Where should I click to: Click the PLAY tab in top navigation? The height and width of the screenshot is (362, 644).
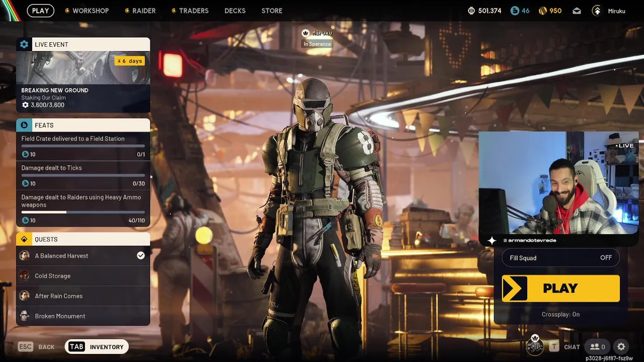tap(40, 11)
